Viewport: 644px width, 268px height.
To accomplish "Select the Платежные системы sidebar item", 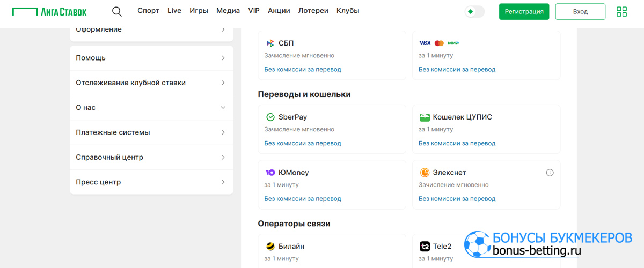I will coord(151,132).
